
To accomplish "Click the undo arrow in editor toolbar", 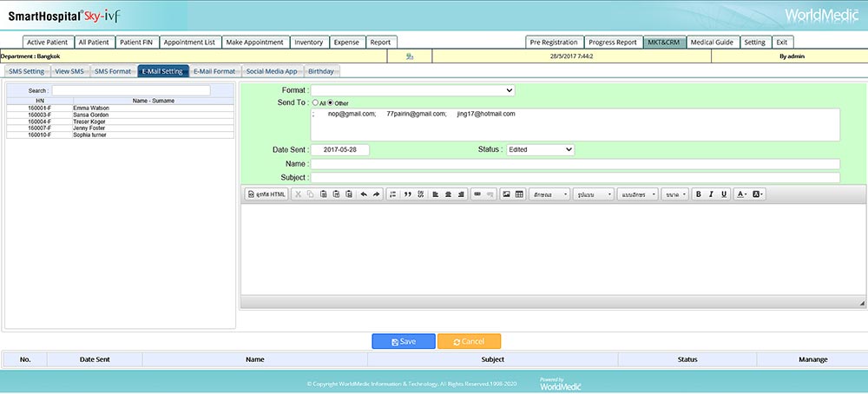I will tap(364, 194).
